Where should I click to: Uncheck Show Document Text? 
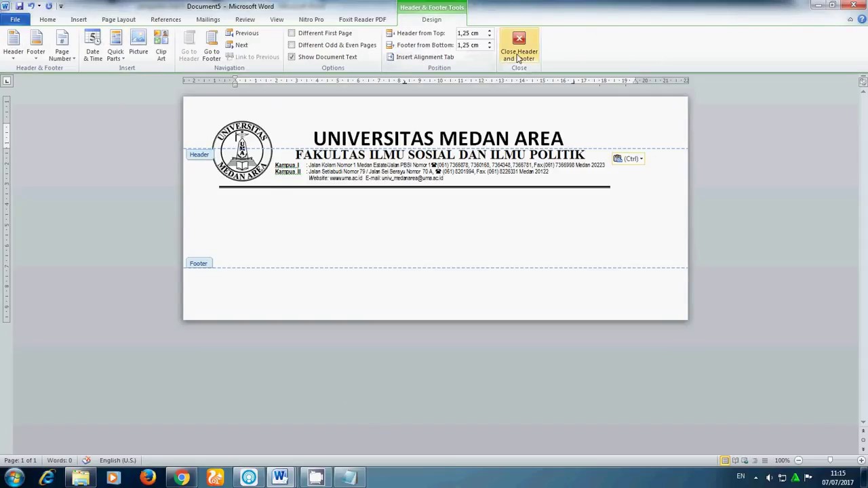(x=323, y=57)
